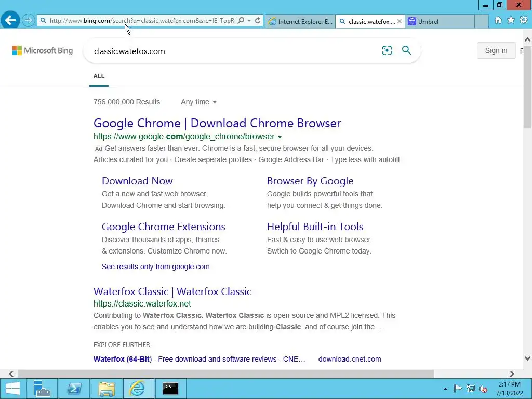Viewport: 532px width, 399px height.
Task: Click the horizontal scrollbar right arrow
Action: pyautogui.click(x=512, y=374)
